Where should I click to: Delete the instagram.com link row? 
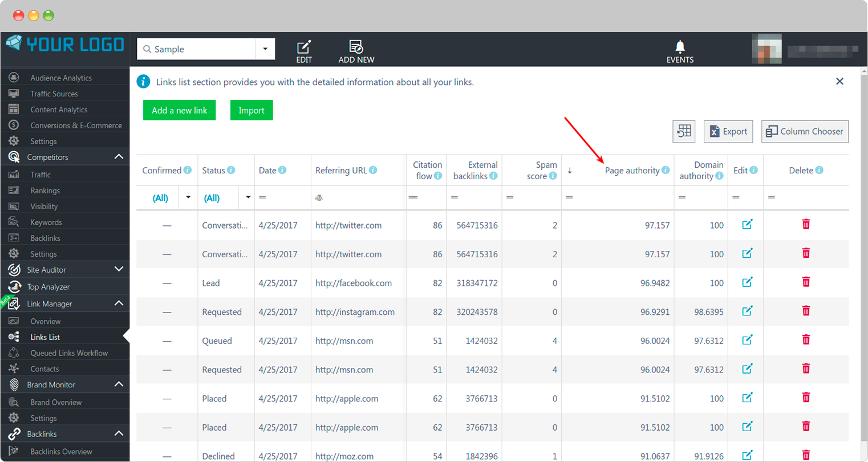tap(806, 311)
